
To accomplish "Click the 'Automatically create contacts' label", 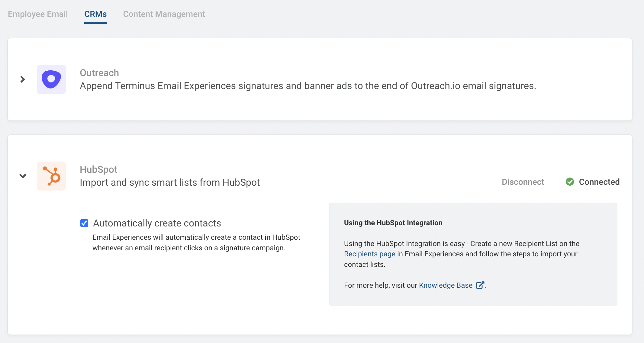I will [x=157, y=223].
